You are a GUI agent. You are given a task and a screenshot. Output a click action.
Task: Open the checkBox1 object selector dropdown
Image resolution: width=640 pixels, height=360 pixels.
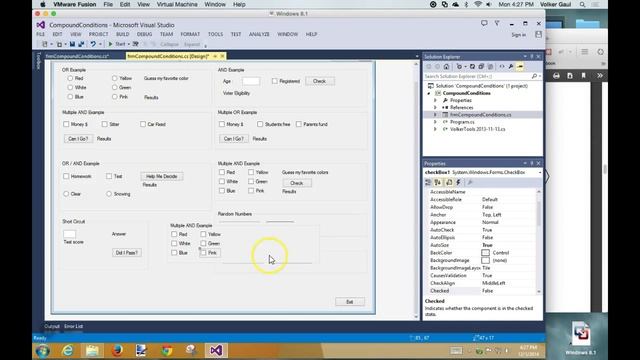[x=540, y=173]
